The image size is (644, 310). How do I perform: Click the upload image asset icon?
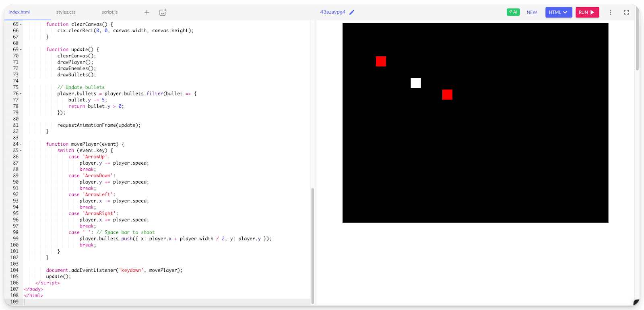pos(163,12)
